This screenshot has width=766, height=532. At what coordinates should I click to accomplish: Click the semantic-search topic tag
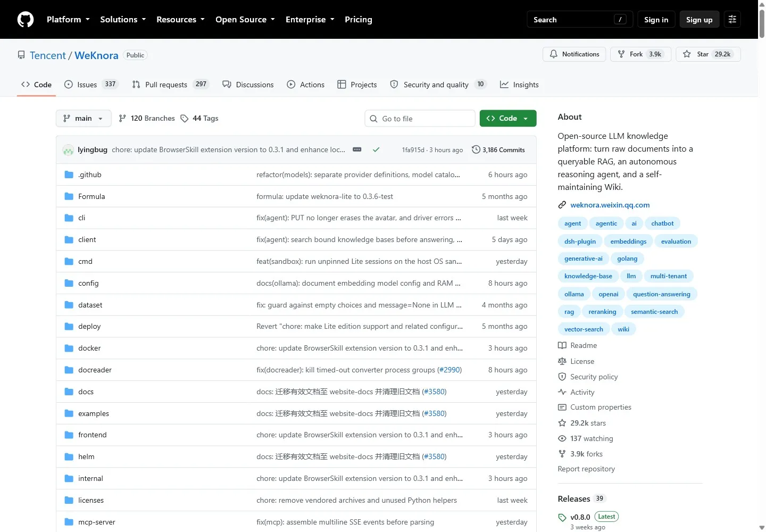[654, 312]
